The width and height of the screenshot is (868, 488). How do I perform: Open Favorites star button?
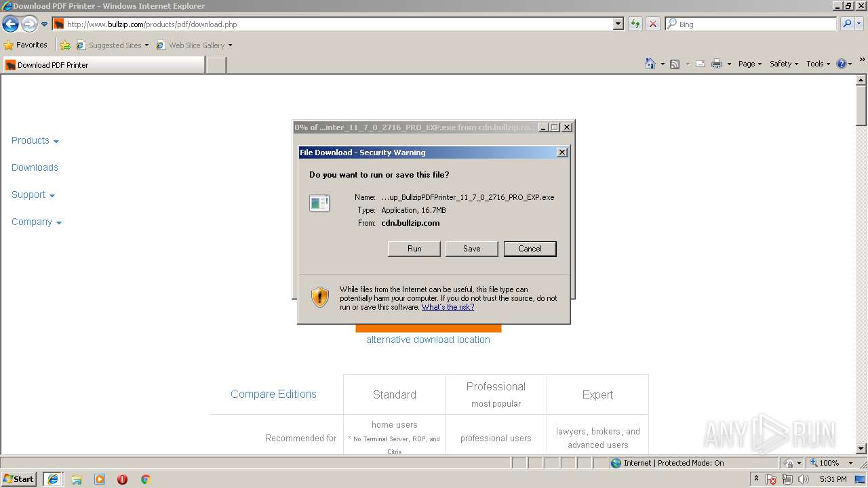[x=26, y=45]
